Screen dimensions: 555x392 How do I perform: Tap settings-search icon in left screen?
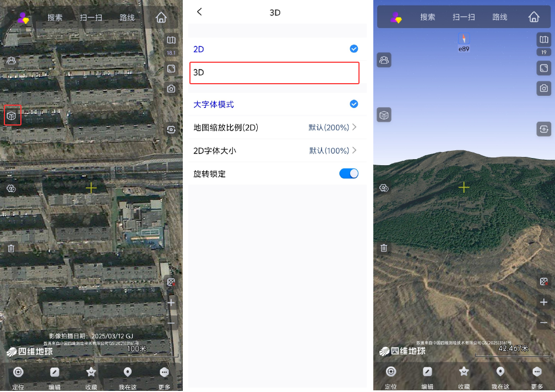click(x=12, y=188)
